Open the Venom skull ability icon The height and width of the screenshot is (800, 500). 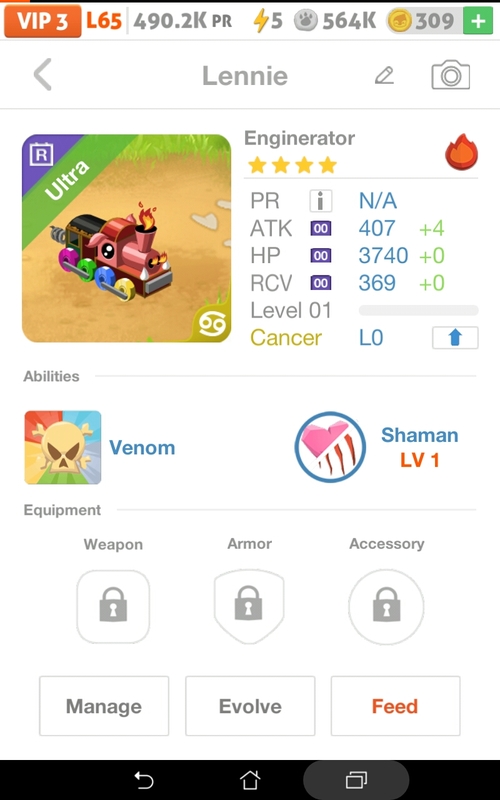[x=63, y=447]
